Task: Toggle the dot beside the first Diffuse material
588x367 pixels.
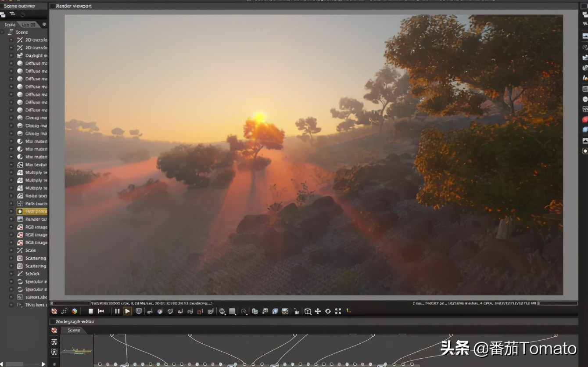Action: tap(12, 63)
